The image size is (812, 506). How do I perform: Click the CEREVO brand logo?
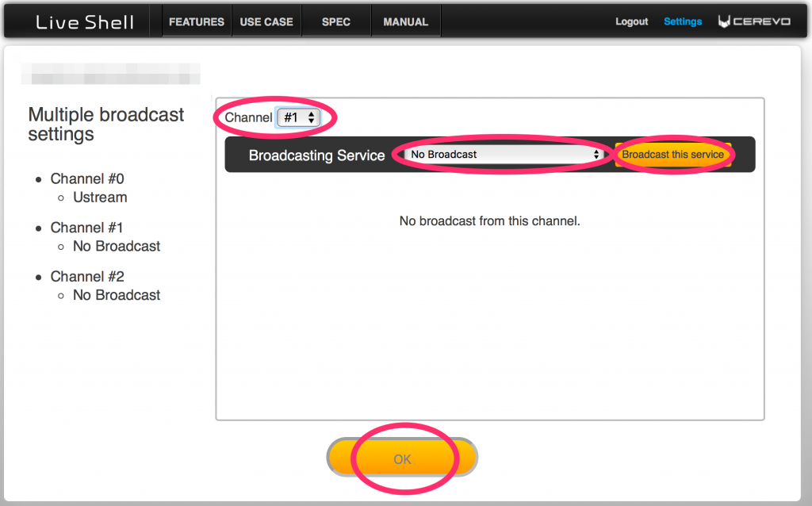(754, 22)
